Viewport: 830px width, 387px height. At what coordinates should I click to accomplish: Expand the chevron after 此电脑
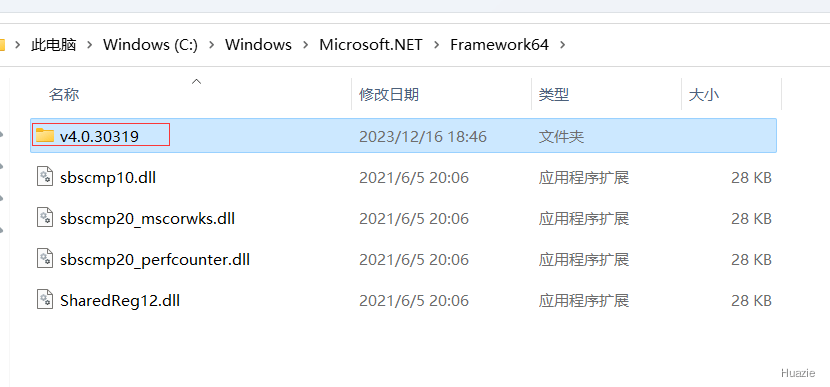tap(89, 45)
